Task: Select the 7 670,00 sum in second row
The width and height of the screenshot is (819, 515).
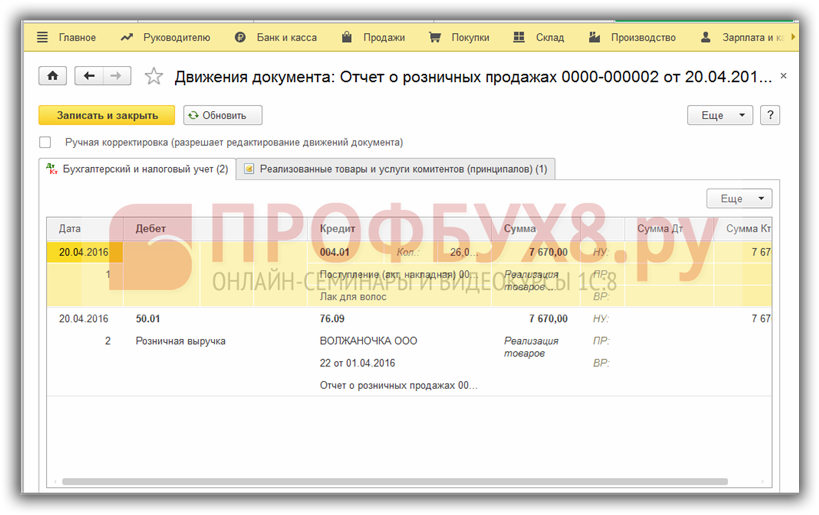Action: coord(548,319)
